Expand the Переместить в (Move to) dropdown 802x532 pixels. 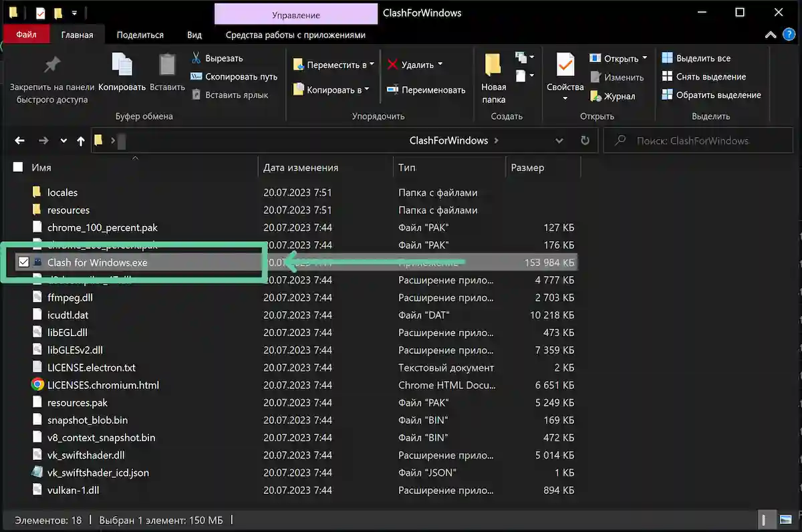pos(372,65)
